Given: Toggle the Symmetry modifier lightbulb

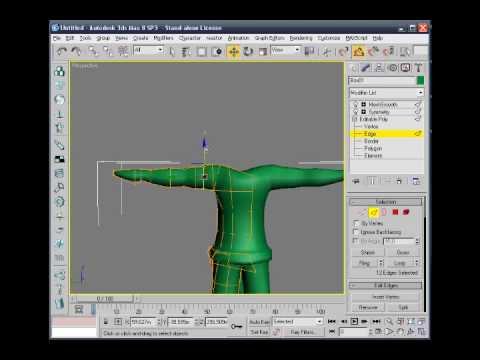Looking at the screenshot, I should [356, 112].
